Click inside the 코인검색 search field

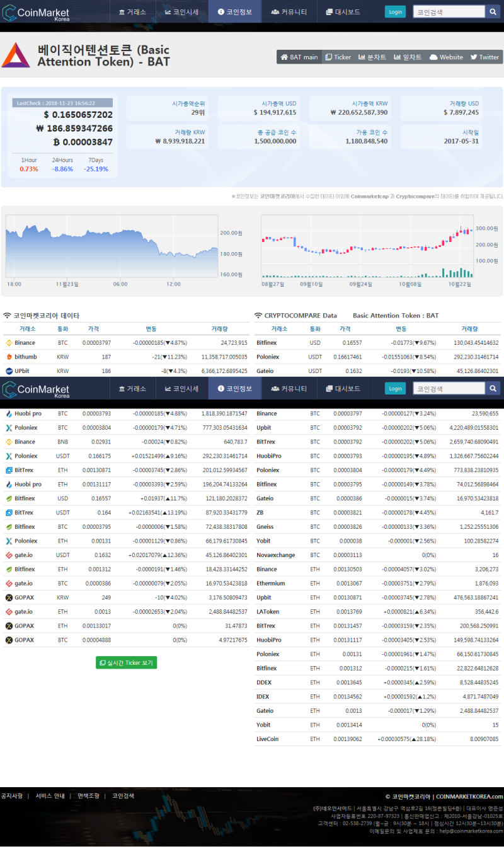(449, 11)
